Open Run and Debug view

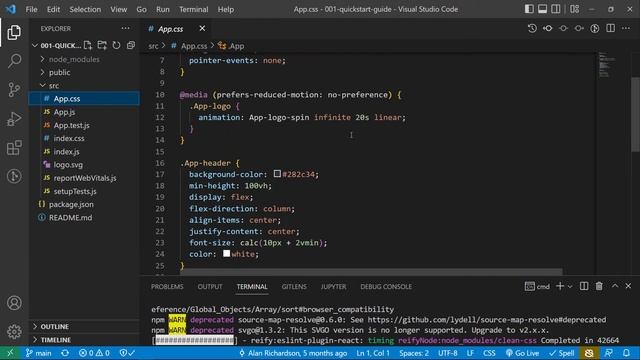[14, 119]
